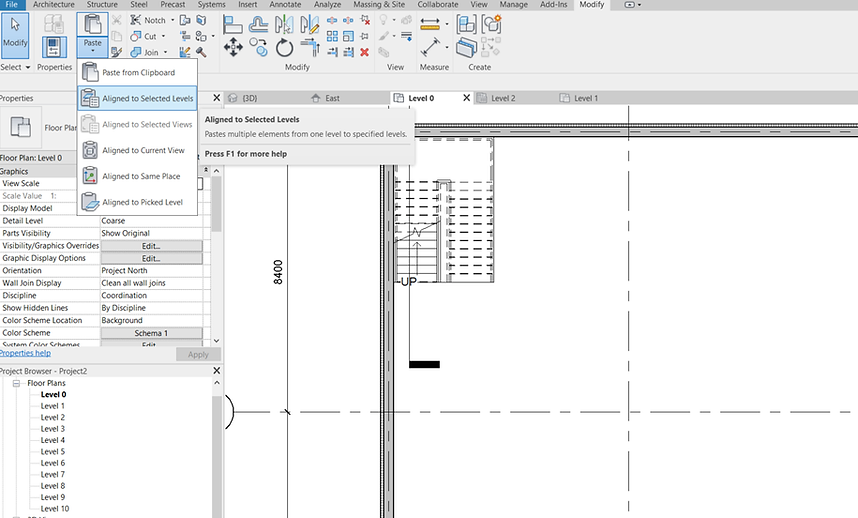This screenshot has width=858, height=518.
Task: Activate the Copy tool in Modify panel
Action: pyautogui.click(x=258, y=48)
